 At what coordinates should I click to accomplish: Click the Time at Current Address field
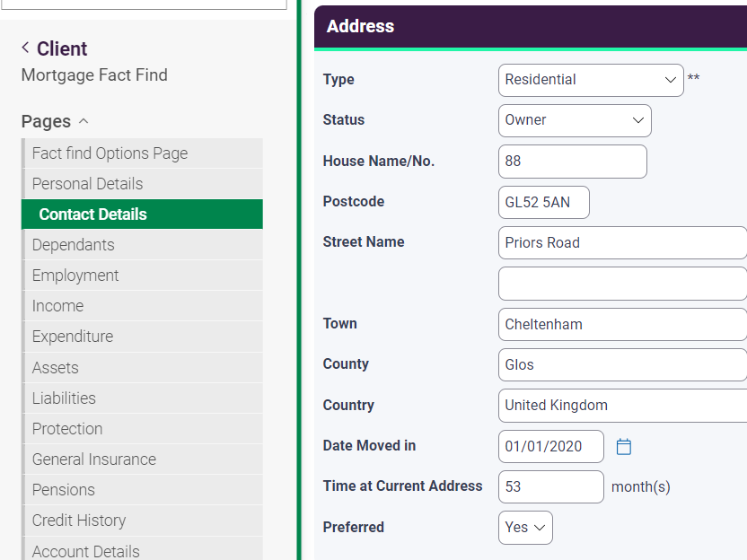click(x=550, y=486)
